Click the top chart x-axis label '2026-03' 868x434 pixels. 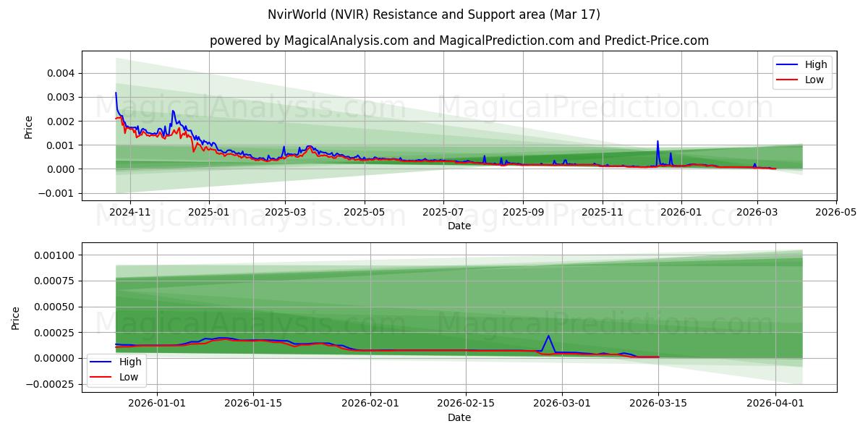(757, 213)
